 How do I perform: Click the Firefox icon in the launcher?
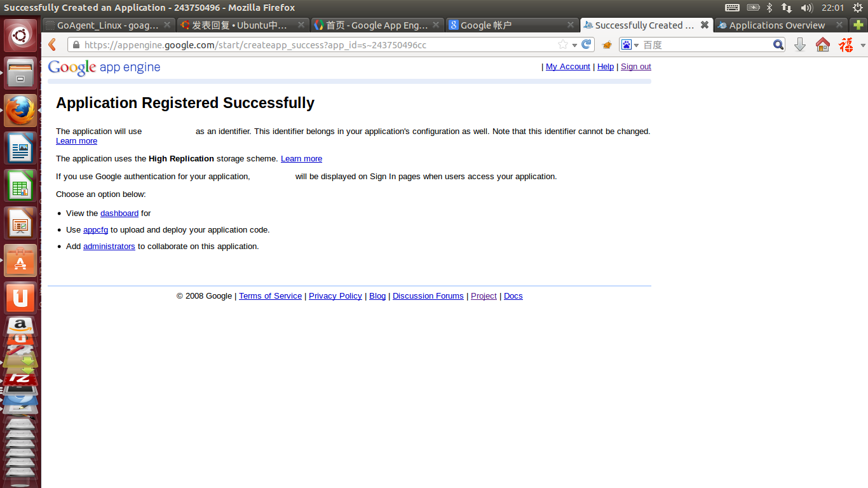20,111
